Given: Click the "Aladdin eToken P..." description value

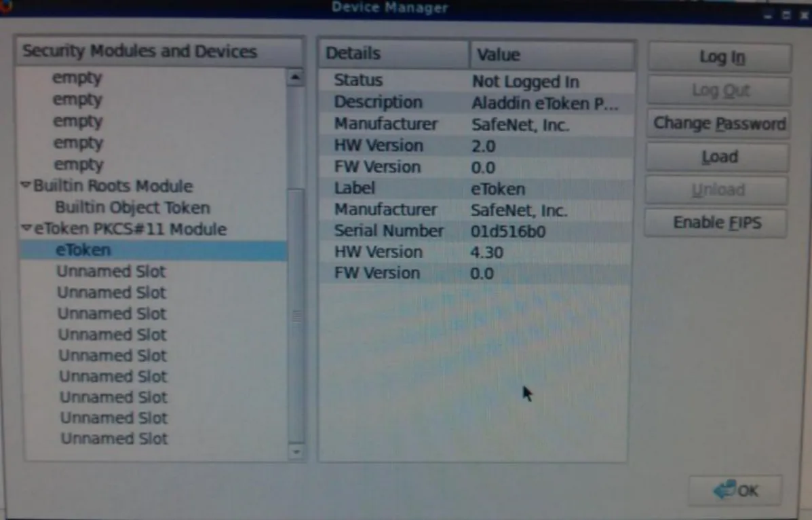Looking at the screenshot, I should (545, 104).
